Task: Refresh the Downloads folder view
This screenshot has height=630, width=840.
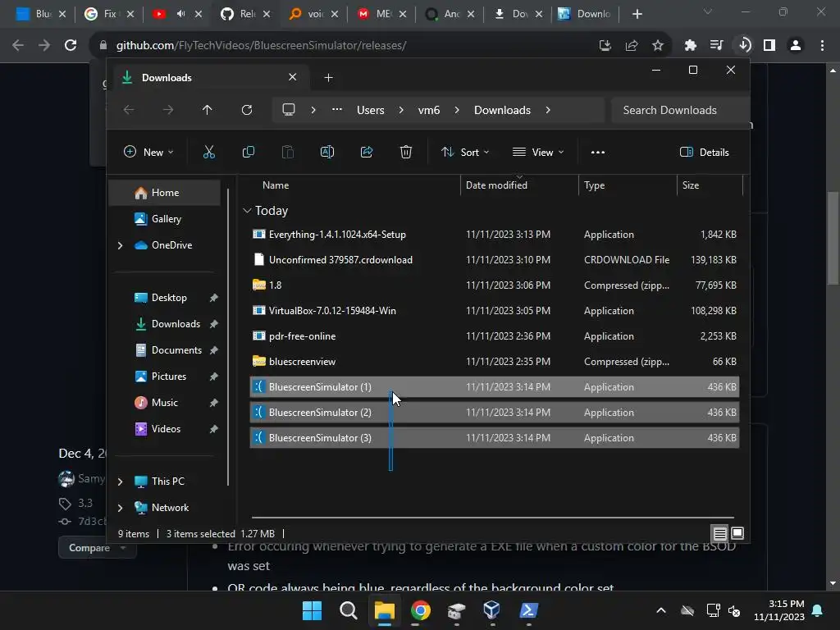Action: click(x=246, y=110)
